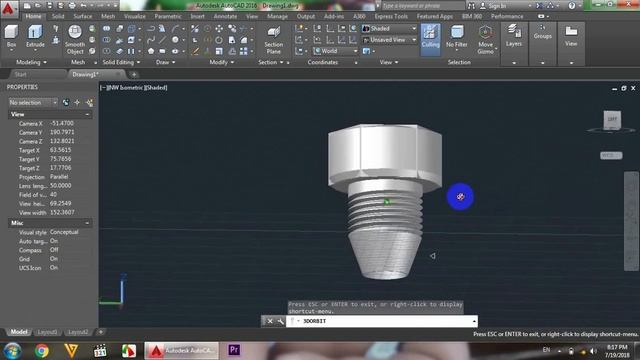Open the AutoCAD application menu button

tap(9, 9)
